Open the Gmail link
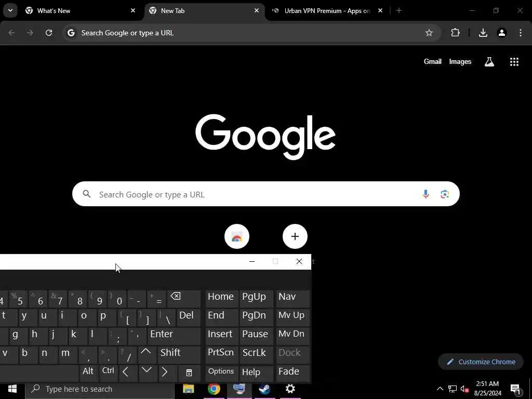This screenshot has width=532, height=399. point(433,61)
